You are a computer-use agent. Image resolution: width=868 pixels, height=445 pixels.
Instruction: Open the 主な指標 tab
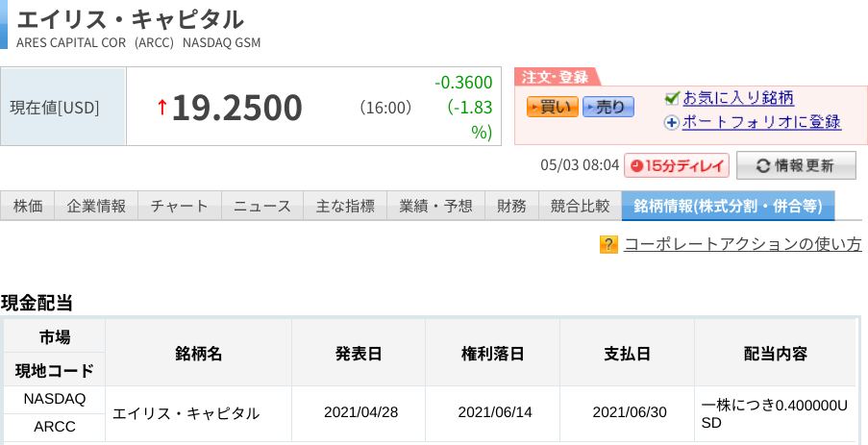click(x=345, y=206)
